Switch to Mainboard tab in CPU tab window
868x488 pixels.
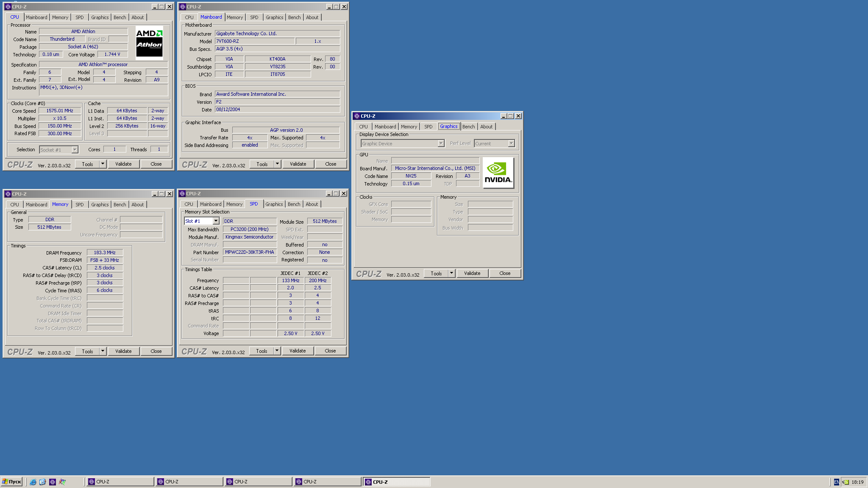36,17
